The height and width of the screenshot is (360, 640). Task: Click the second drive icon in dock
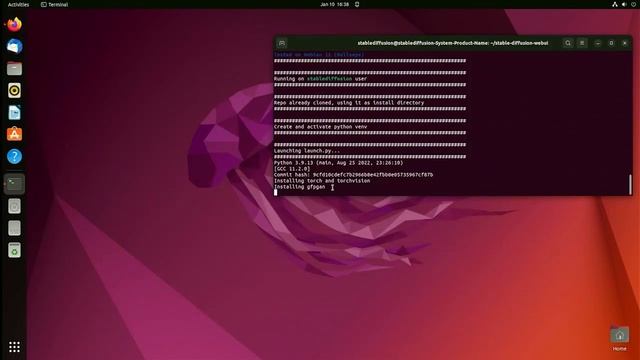pos(14,228)
